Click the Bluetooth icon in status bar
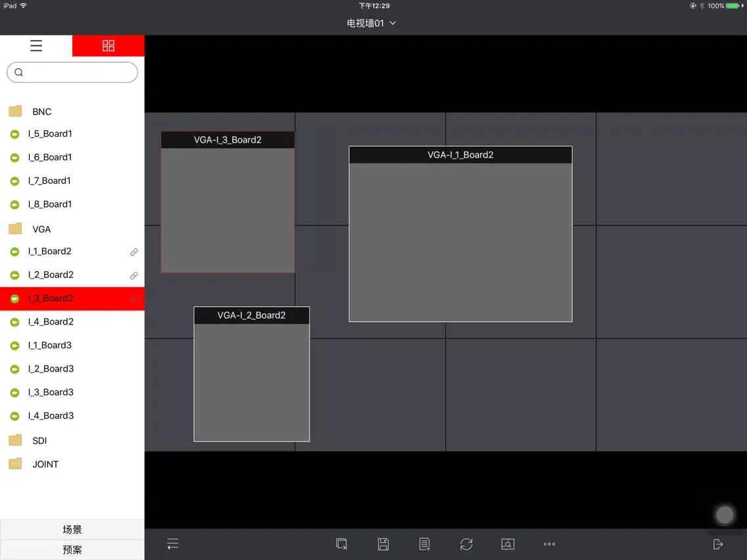 [702, 6]
